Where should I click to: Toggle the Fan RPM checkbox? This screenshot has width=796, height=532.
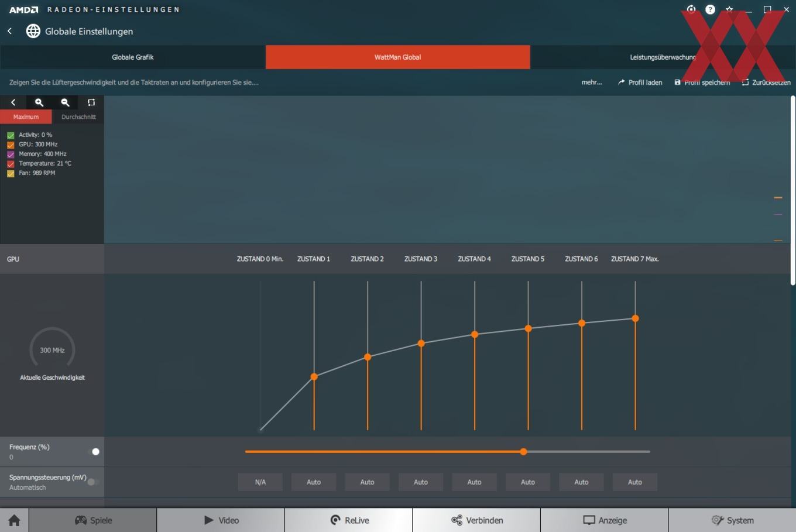click(x=11, y=173)
